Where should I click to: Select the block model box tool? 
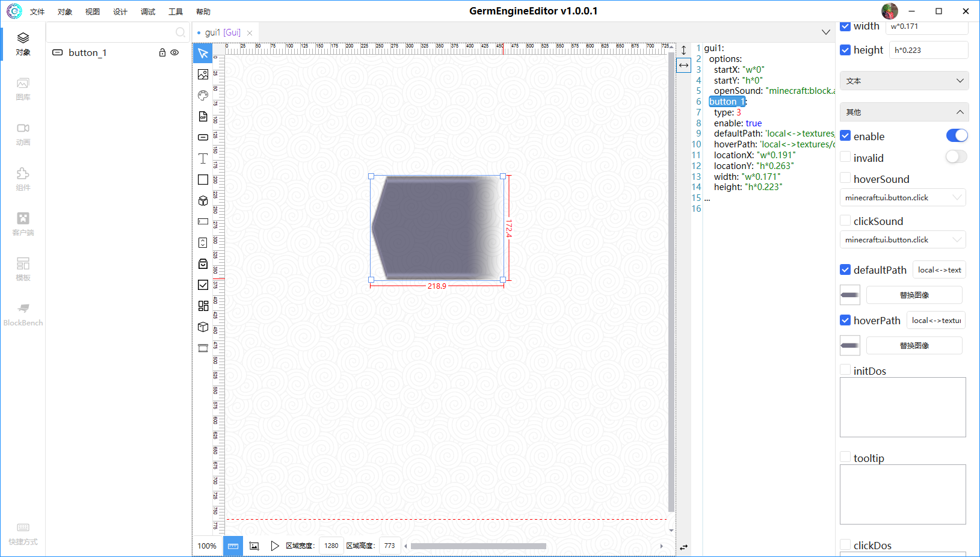(x=203, y=327)
